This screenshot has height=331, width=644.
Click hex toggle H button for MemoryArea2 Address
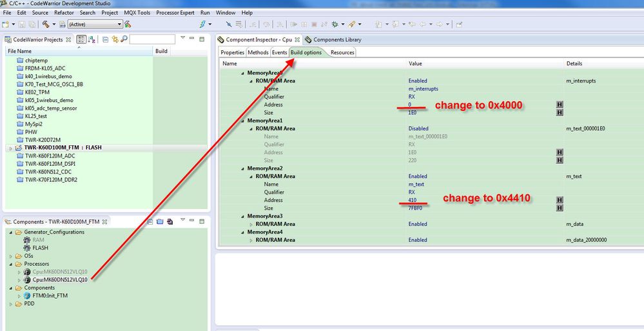point(560,200)
